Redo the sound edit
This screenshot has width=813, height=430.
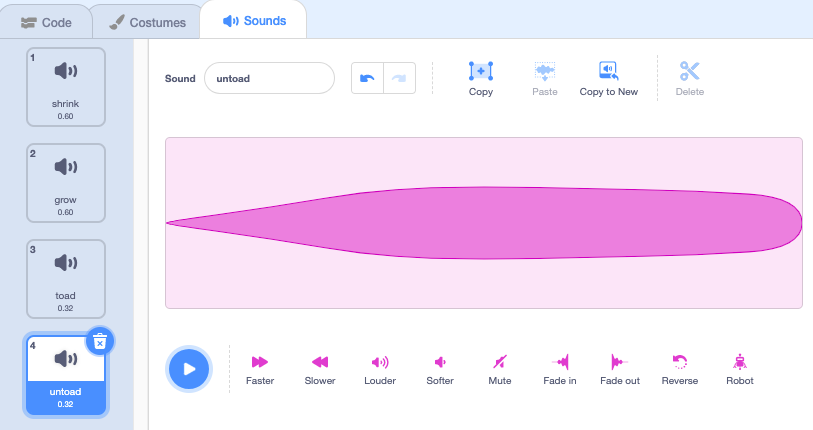point(399,78)
